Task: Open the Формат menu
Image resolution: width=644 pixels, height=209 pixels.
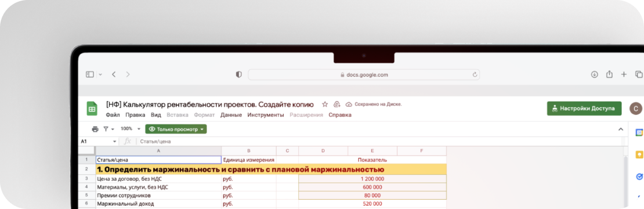Action: (x=205, y=115)
